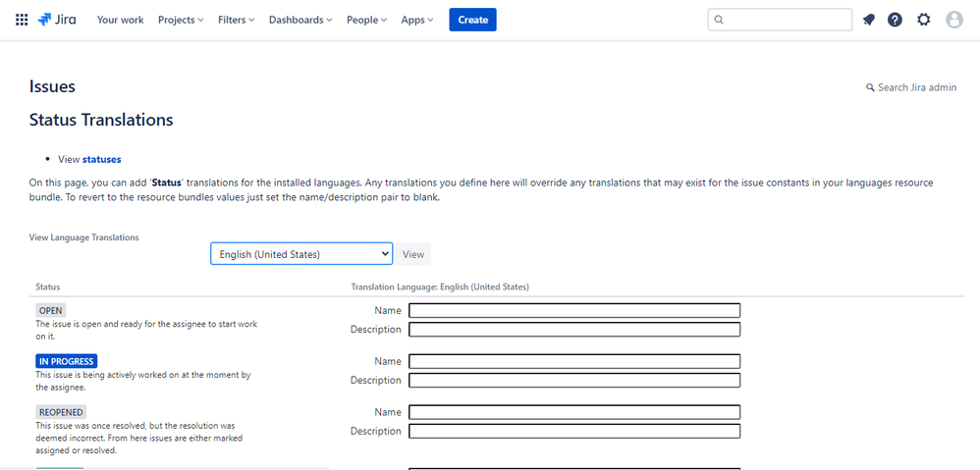Click the magnifier icon in search box

719,20
